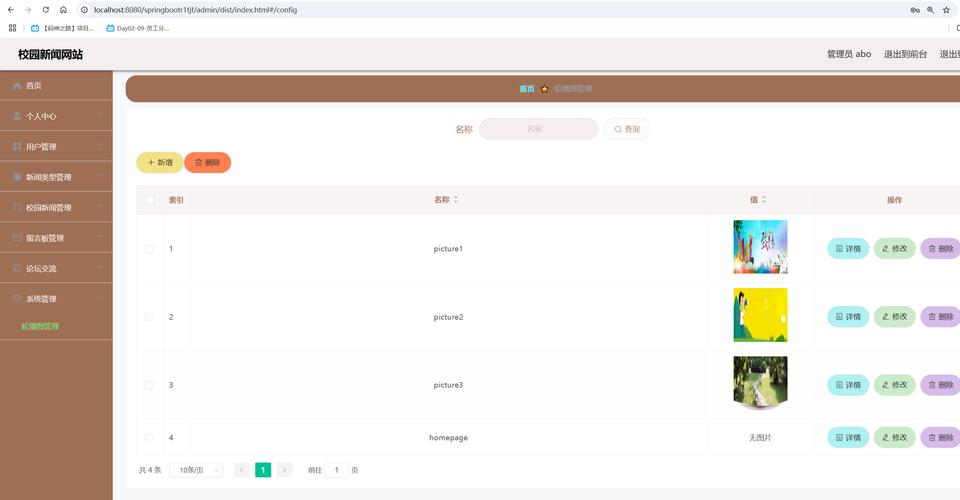Click 修改 button for picture2 row

894,317
